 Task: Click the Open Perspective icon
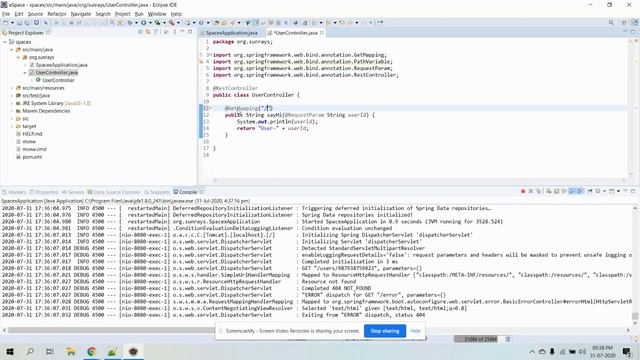tap(624, 23)
